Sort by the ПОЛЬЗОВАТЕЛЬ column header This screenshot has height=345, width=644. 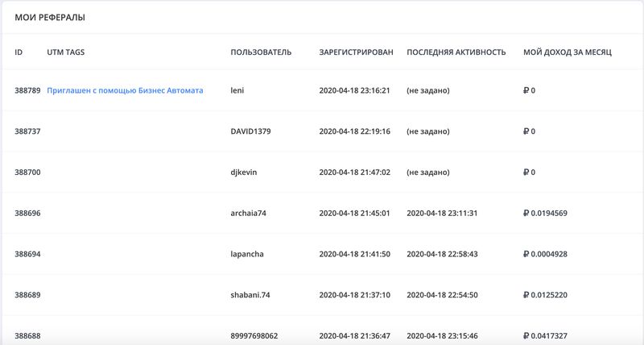[x=261, y=52]
